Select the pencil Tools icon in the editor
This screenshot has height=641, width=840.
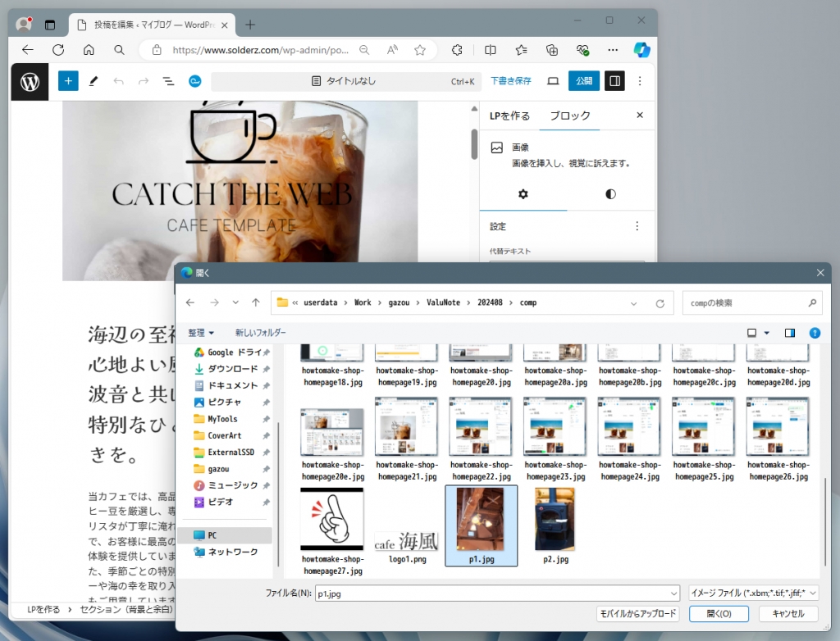click(x=94, y=81)
